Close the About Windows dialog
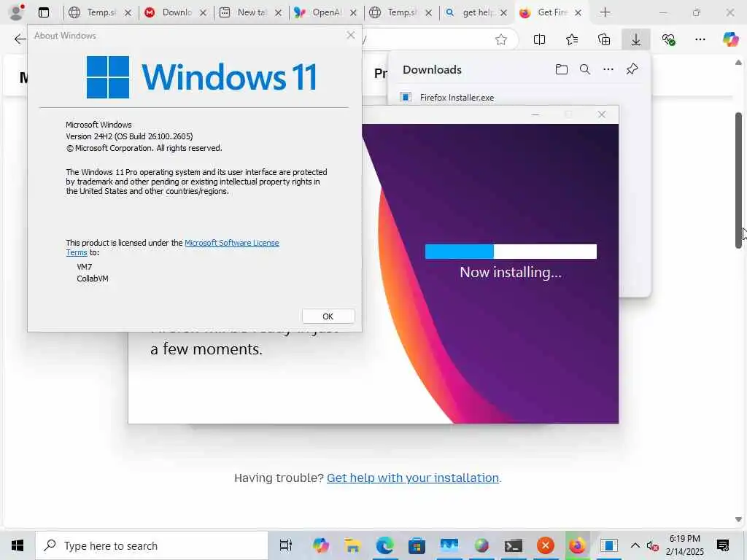 pyautogui.click(x=351, y=35)
